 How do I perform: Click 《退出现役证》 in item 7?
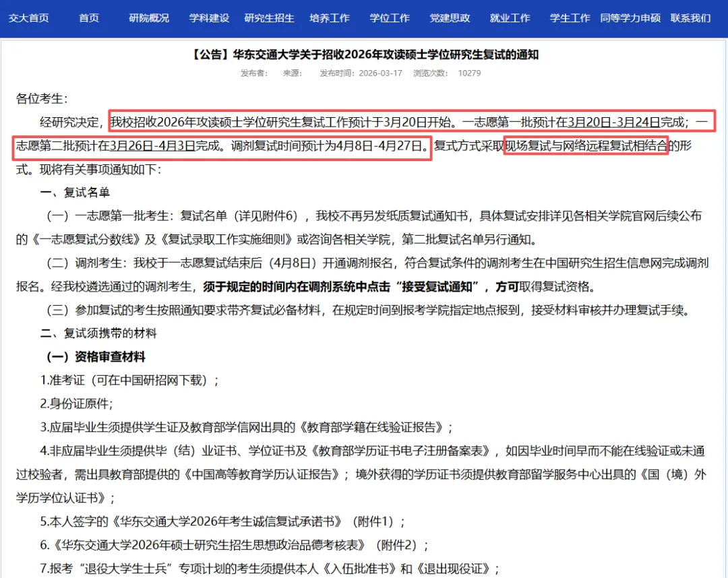pos(453,569)
